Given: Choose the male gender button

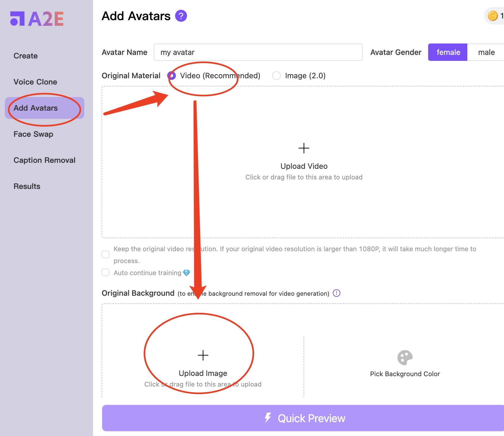Looking at the screenshot, I should 486,52.
